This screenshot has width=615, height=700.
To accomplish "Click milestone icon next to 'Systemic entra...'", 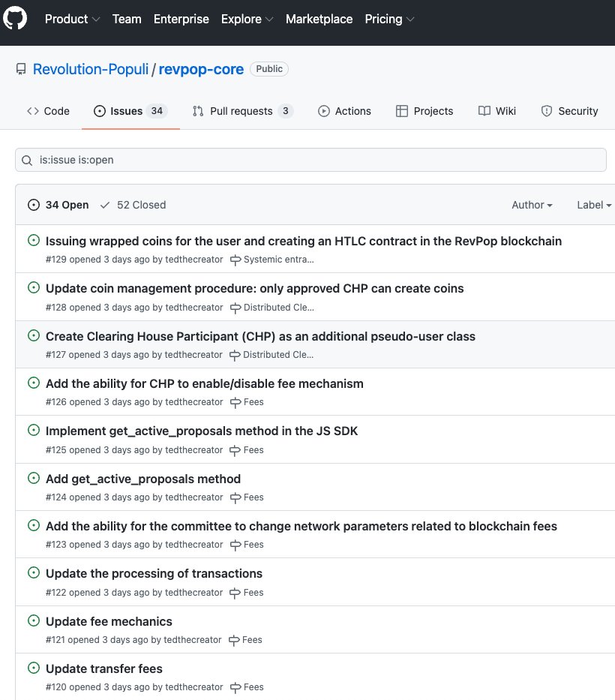I will tap(235, 260).
